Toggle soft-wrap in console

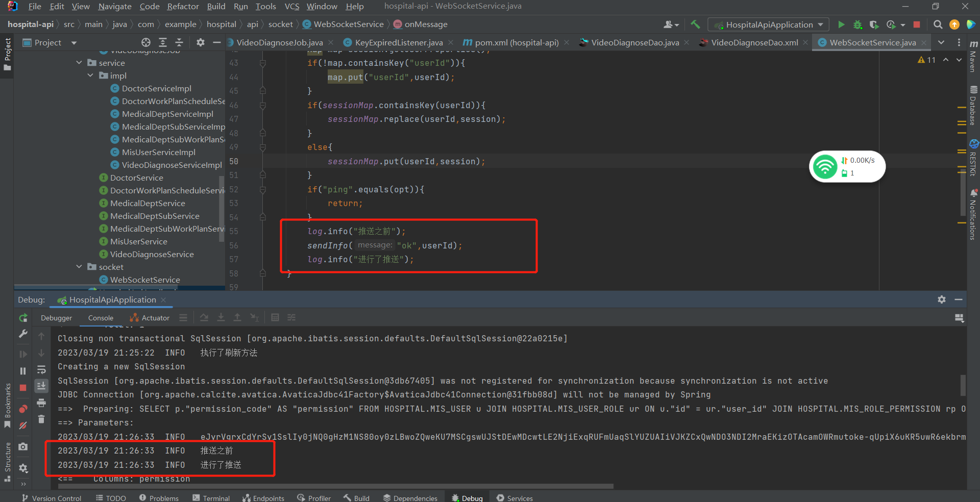point(41,369)
